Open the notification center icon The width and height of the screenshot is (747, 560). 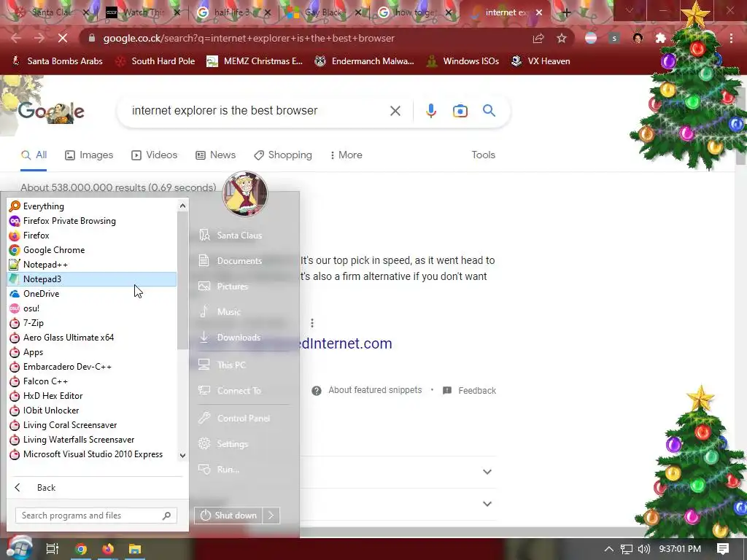(x=723, y=548)
